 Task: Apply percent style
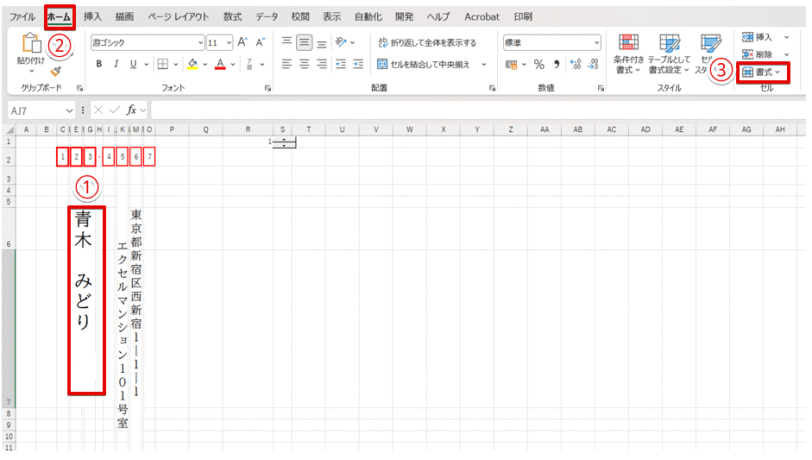pos(539,64)
